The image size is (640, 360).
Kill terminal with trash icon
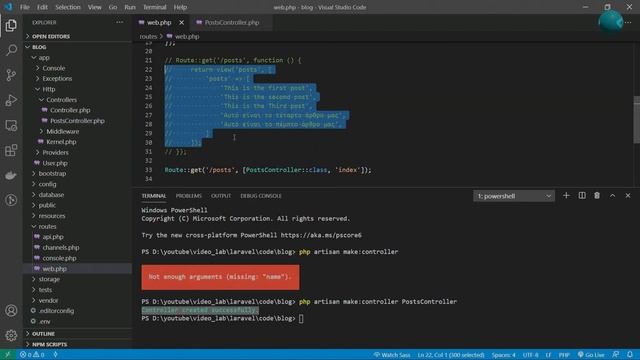click(597, 196)
